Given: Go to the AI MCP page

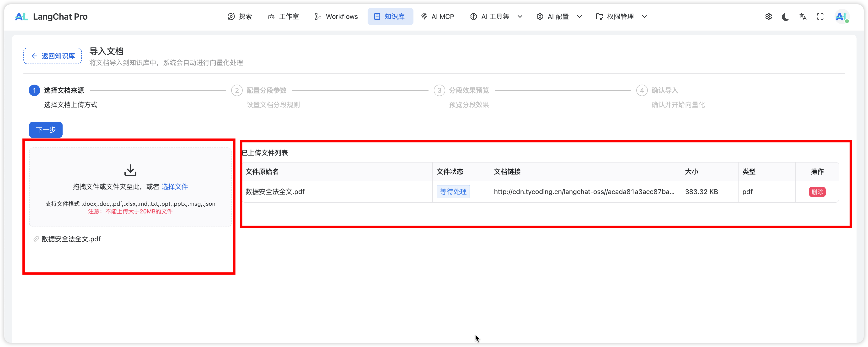Looking at the screenshot, I should pyautogui.click(x=437, y=16).
